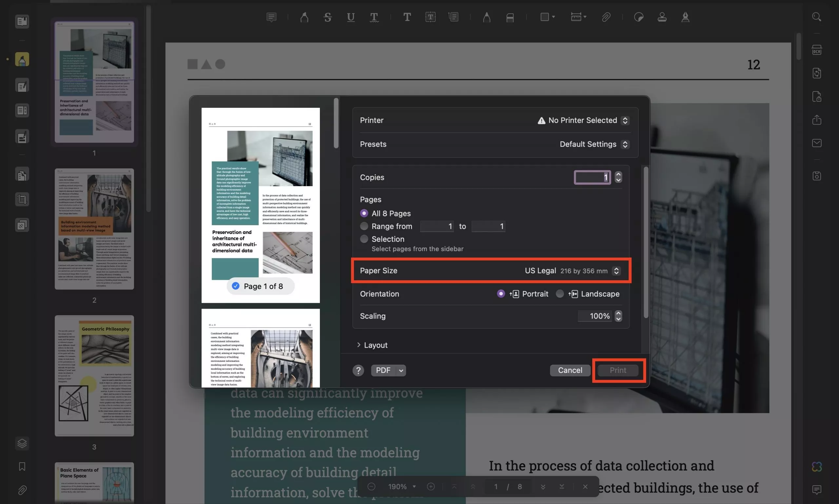Select the attachment paperclip tool in toolbar
The width and height of the screenshot is (839, 504).
pyautogui.click(x=606, y=17)
